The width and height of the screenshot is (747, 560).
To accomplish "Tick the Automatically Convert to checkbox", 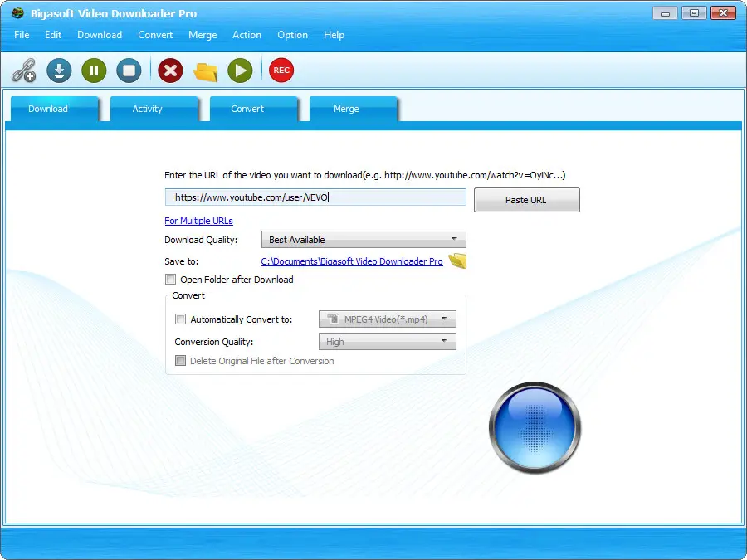I will (x=181, y=319).
